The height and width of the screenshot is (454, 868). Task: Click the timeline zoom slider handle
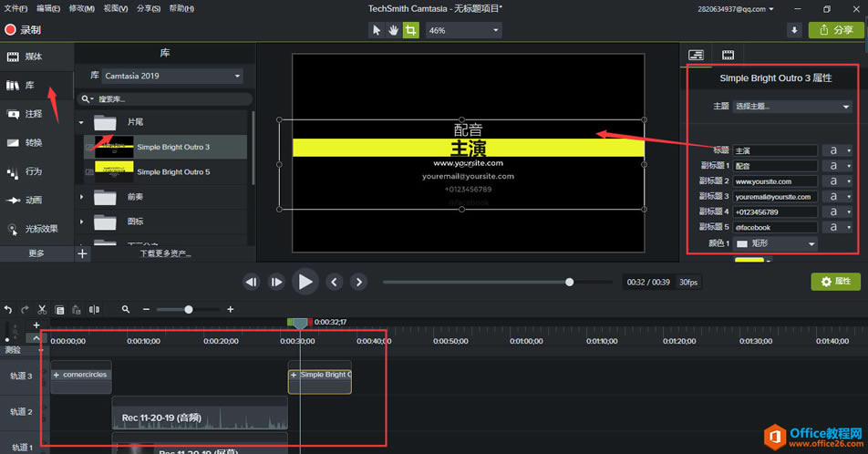[188, 309]
